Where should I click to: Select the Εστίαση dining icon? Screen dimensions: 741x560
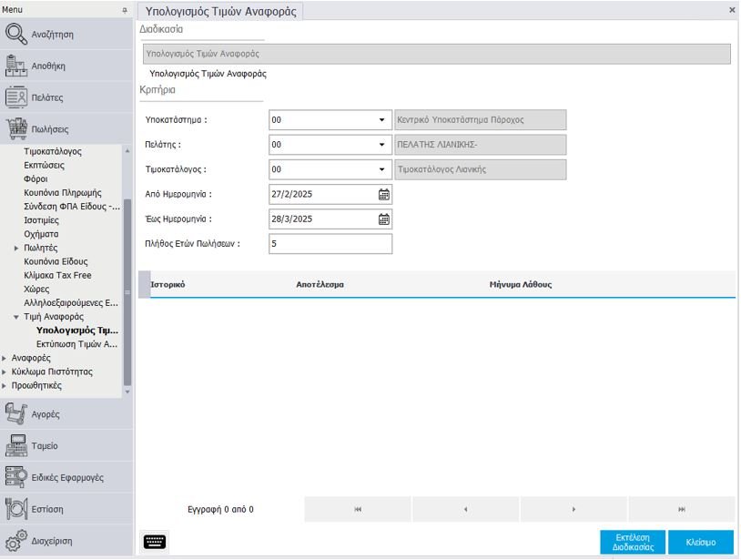pyautogui.click(x=17, y=509)
